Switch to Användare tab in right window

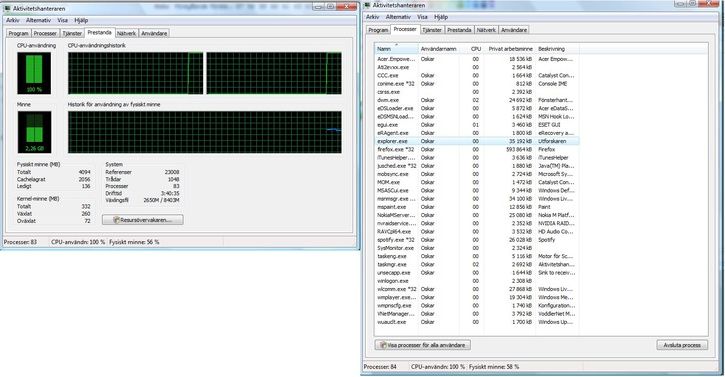coord(514,30)
